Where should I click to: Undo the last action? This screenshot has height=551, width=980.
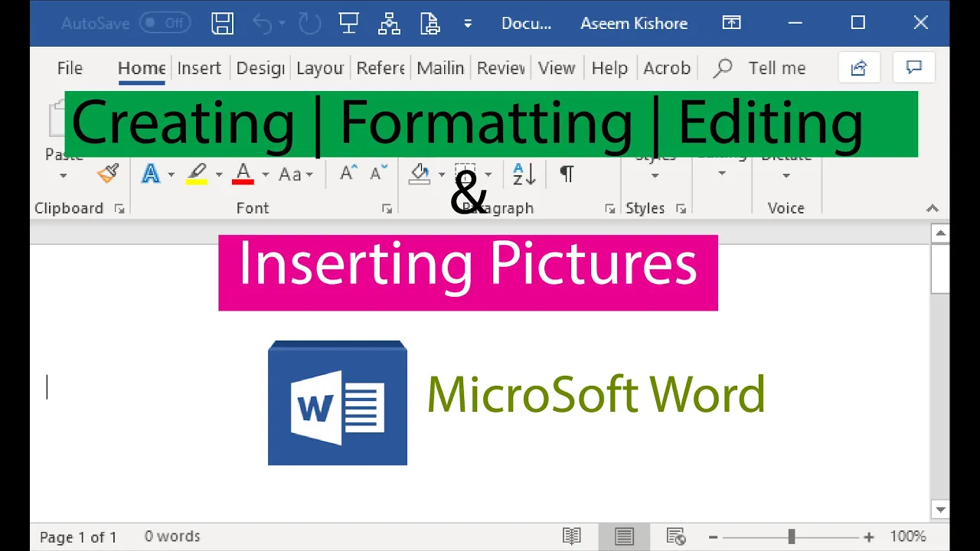[262, 24]
